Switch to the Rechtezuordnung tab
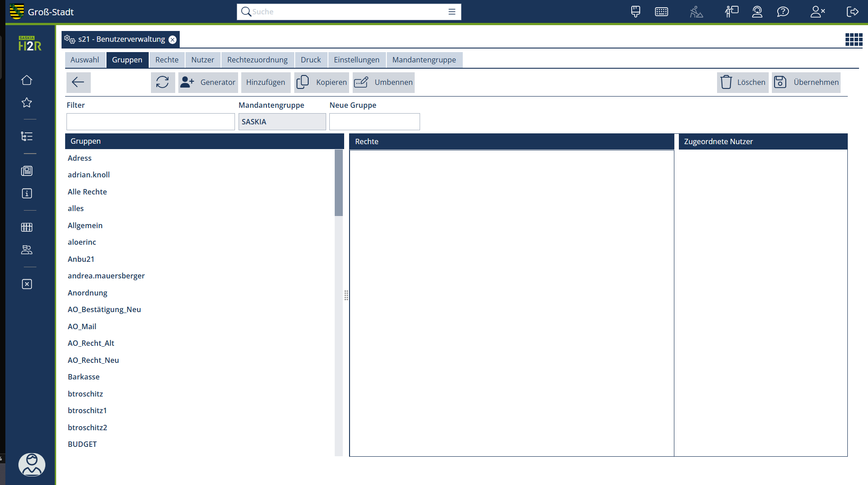Image resolution: width=868 pixels, height=485 pixels. click(x=257, y=60)
